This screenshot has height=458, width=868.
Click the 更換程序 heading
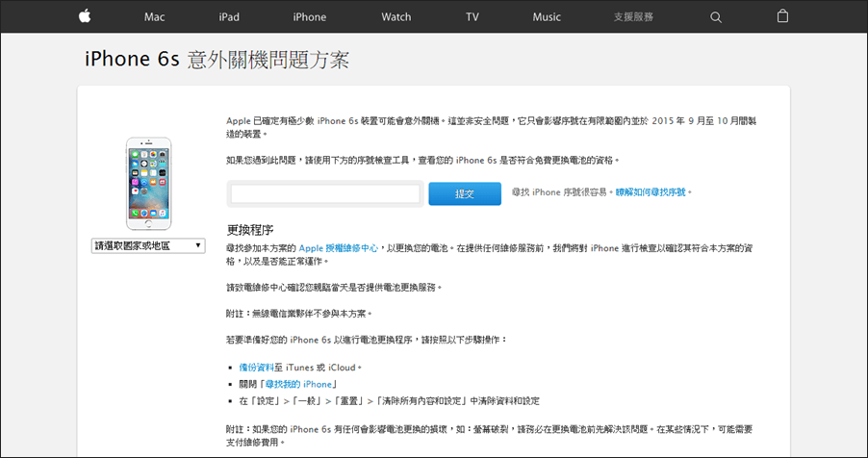[250, 230]
